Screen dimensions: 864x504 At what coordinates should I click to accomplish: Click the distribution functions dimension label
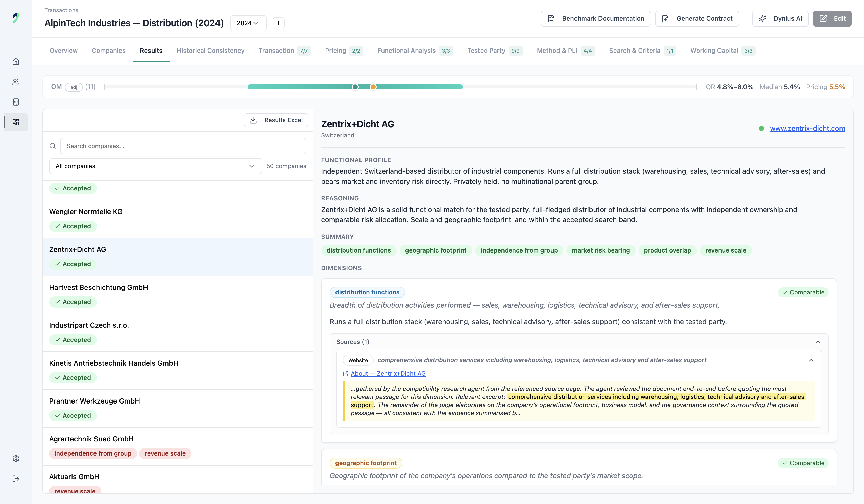click(367, 293)
